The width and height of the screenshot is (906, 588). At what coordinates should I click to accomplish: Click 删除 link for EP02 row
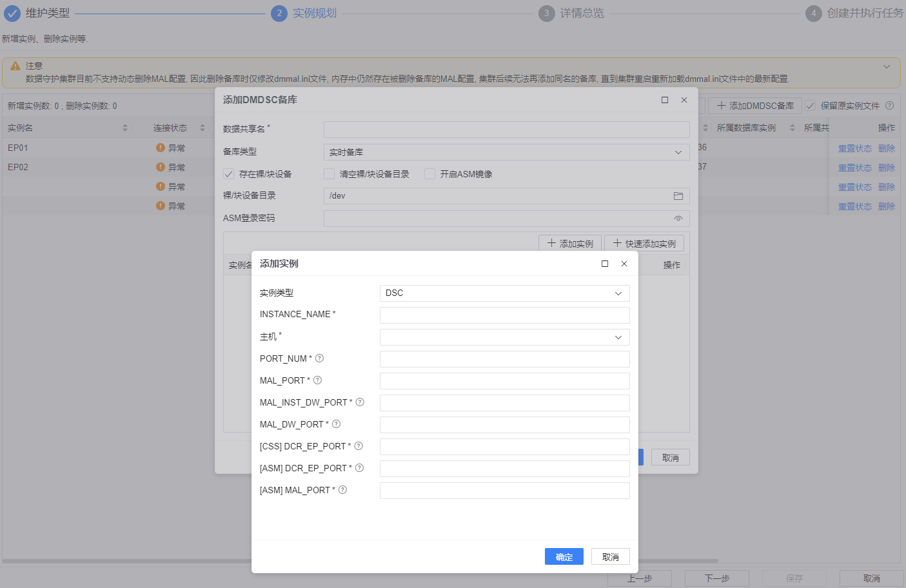[x=887, y=168]
